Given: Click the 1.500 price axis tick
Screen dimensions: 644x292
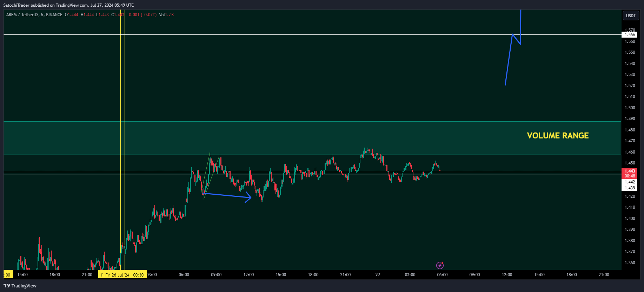Looking at the screenshot, I should tap(630, 108).
